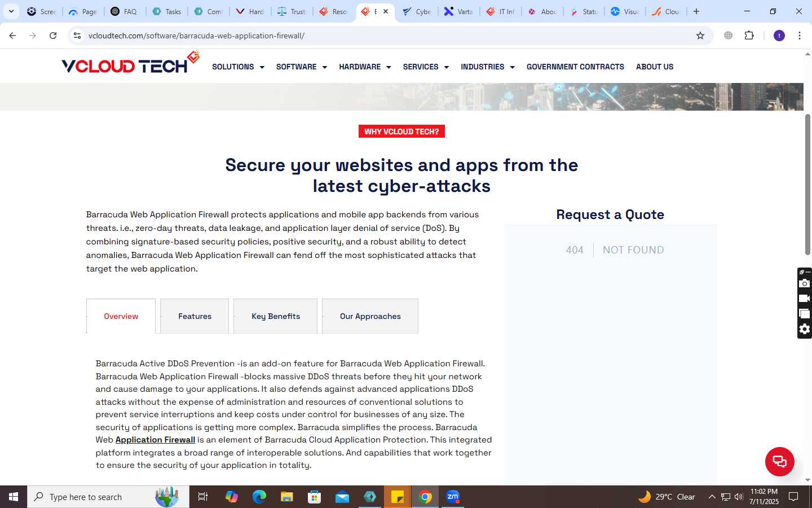The width and height of the screenshot is (812, 508).
Task: Open the Mail app from taskbar
Action: 342,497
